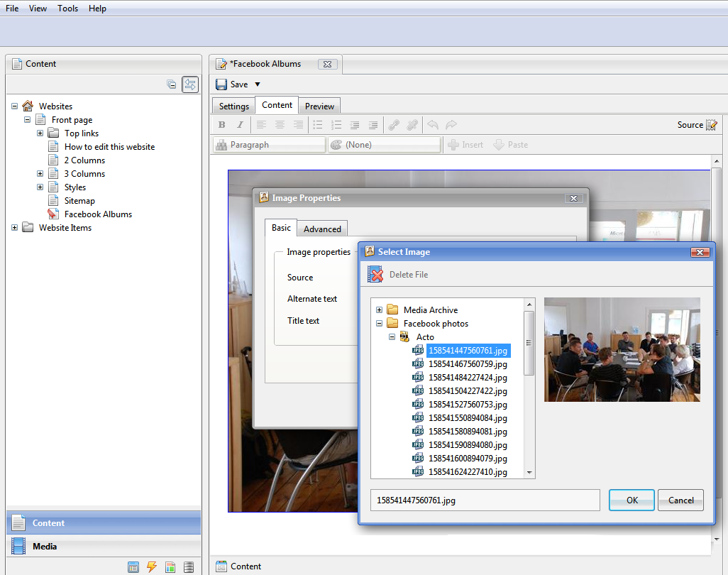
Task: Click OK in the Select Image dialog
Action: [x=631, y=500]
